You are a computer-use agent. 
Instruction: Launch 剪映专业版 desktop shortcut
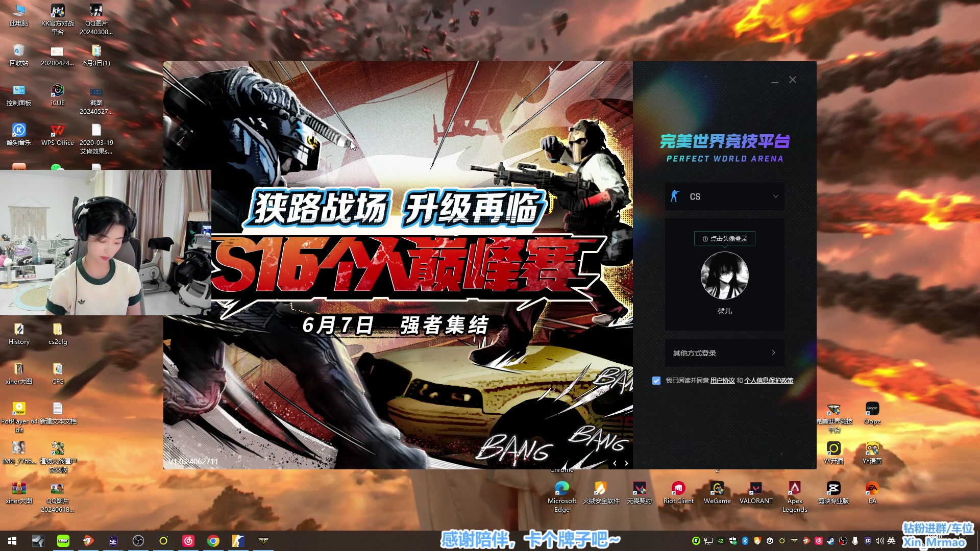click(834, 493)
